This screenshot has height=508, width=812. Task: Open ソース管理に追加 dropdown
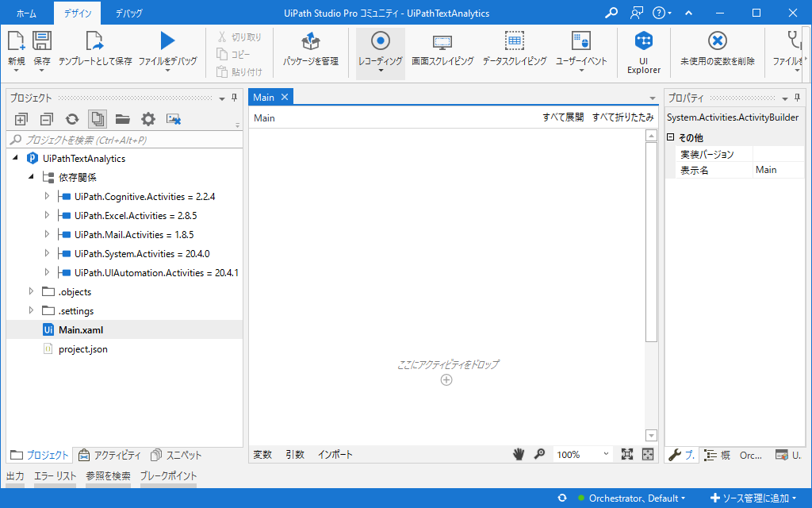pos(753,498)
